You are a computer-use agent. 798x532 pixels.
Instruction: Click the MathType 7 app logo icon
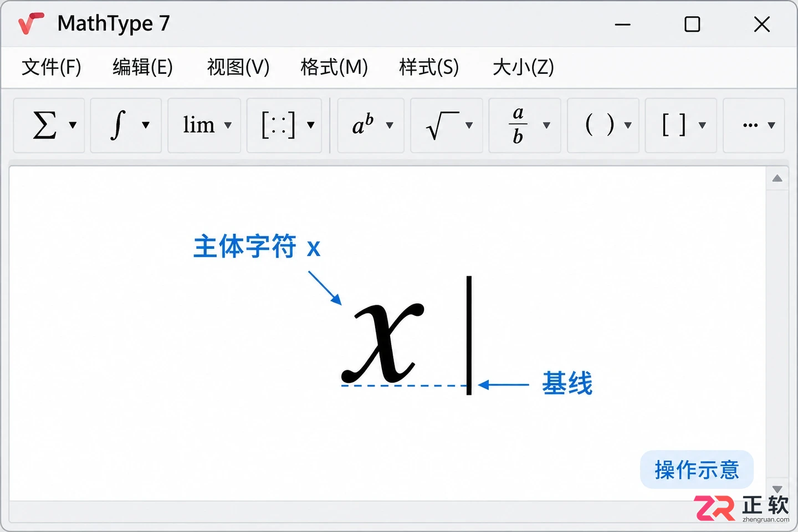pos(31,23)
